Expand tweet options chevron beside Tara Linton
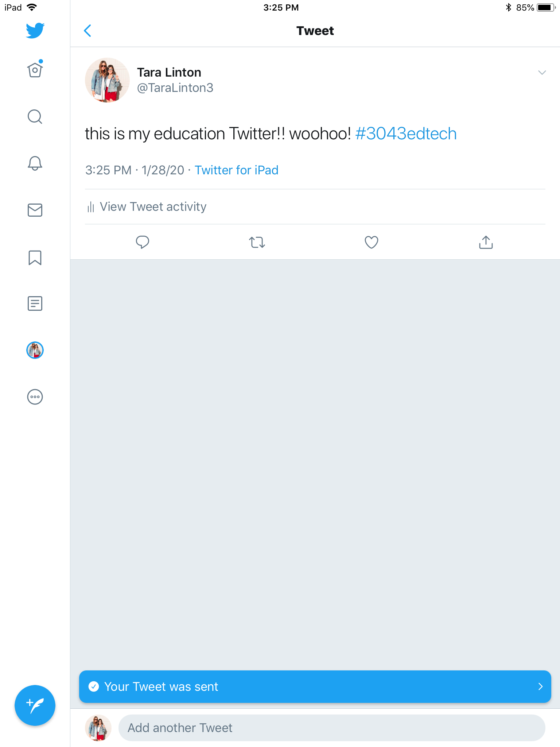This screenshot has width=560, height=747. point(542,73)
